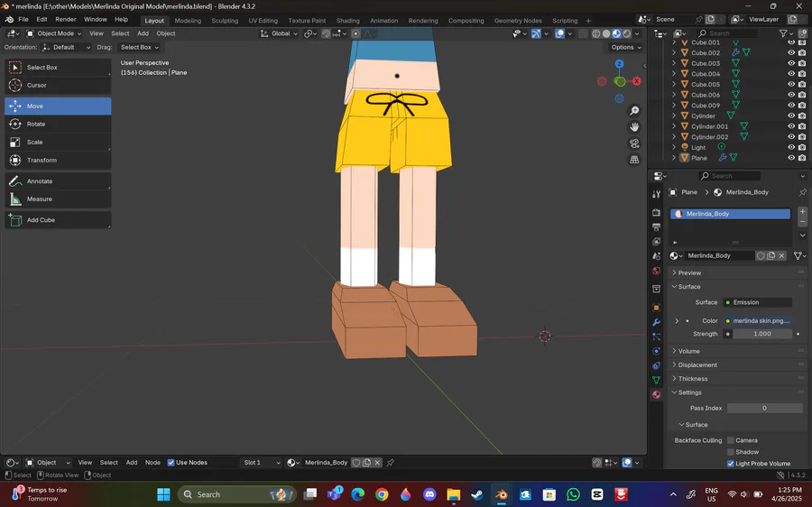The height and width of the screenshot is (507, 812).
Task: Click the Pass Index field
Action: click(764, 408)
